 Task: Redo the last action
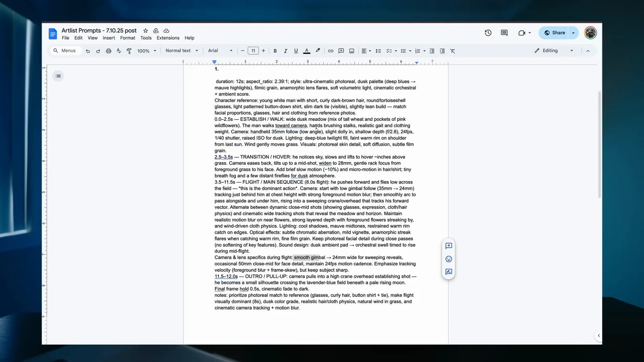[98, 51]
